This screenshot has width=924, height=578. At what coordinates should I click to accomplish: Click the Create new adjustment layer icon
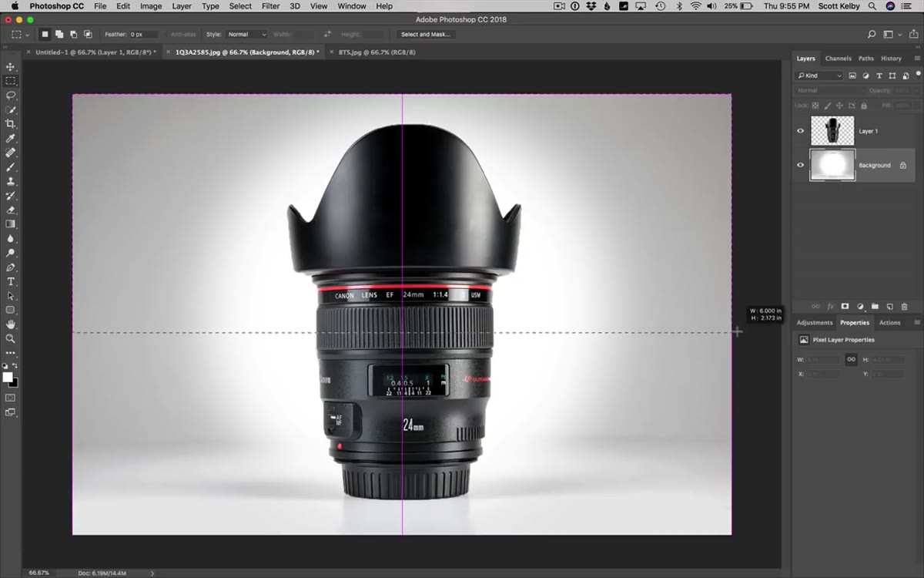tap(860, 307)
